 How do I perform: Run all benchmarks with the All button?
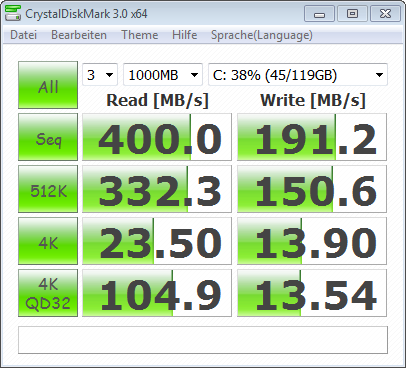[48, 85]
